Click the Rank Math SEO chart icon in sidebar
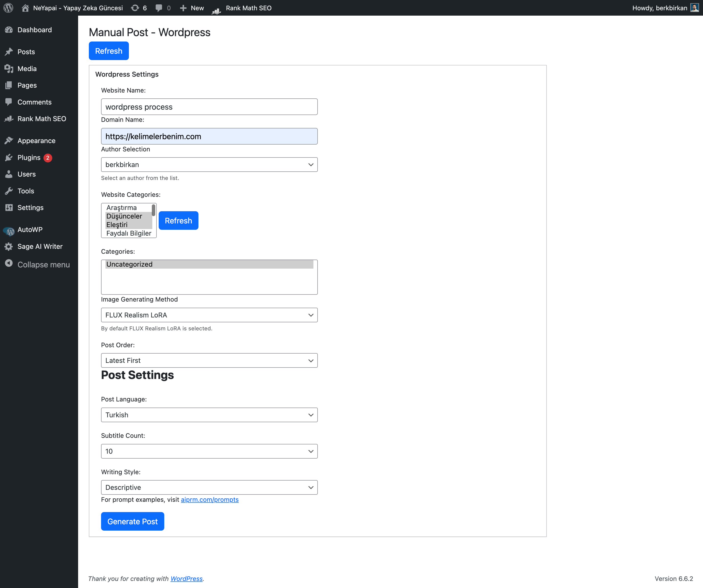703x588 pixels. click(9, 118)
